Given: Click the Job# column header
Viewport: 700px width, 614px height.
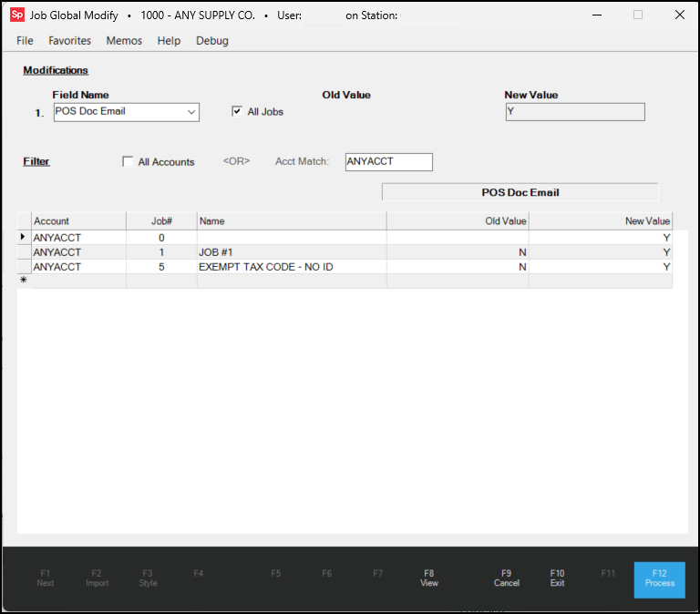Looking at the screenshot, I should [x=161, y=221].
